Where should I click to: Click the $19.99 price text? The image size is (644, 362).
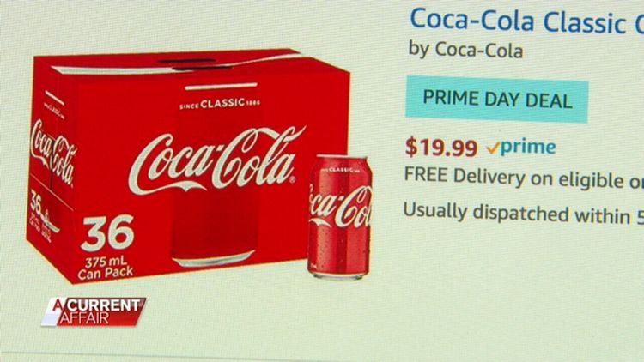[x=441, y=148]
